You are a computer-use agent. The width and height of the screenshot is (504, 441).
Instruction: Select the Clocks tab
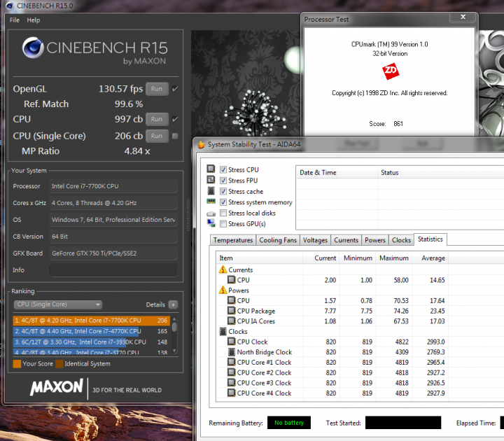pyautogui.click(x=401, y=240)
